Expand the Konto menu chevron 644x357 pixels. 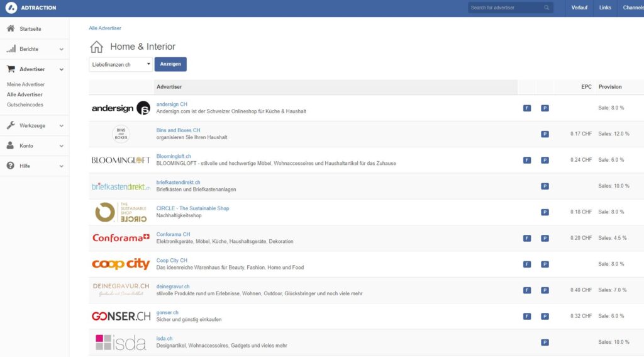(61, 145)
